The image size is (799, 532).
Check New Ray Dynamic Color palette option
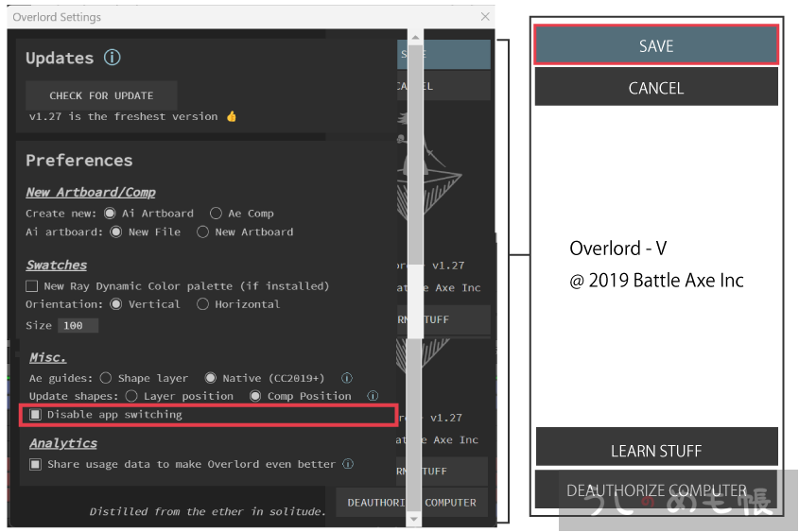point(32,286)
